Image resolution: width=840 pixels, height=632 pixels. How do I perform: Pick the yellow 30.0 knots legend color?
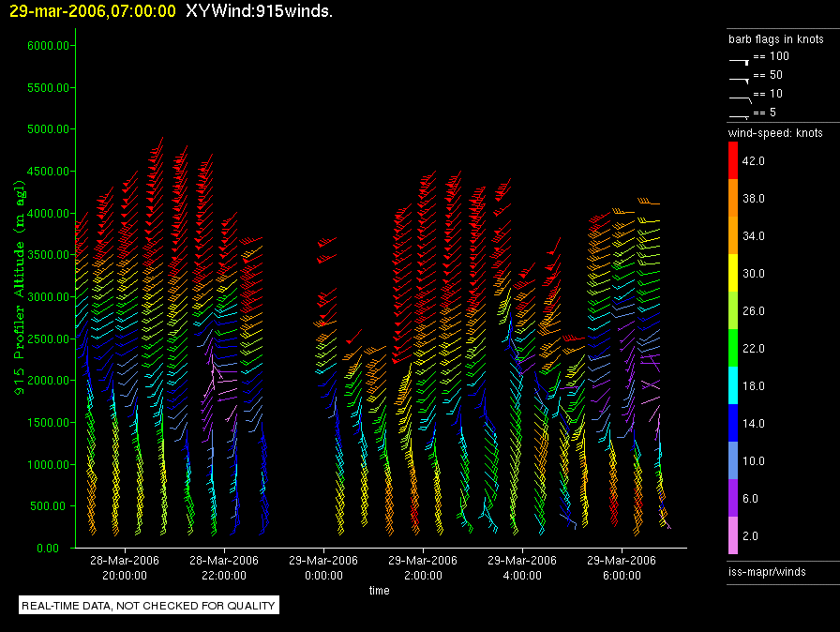coord(734,273)
